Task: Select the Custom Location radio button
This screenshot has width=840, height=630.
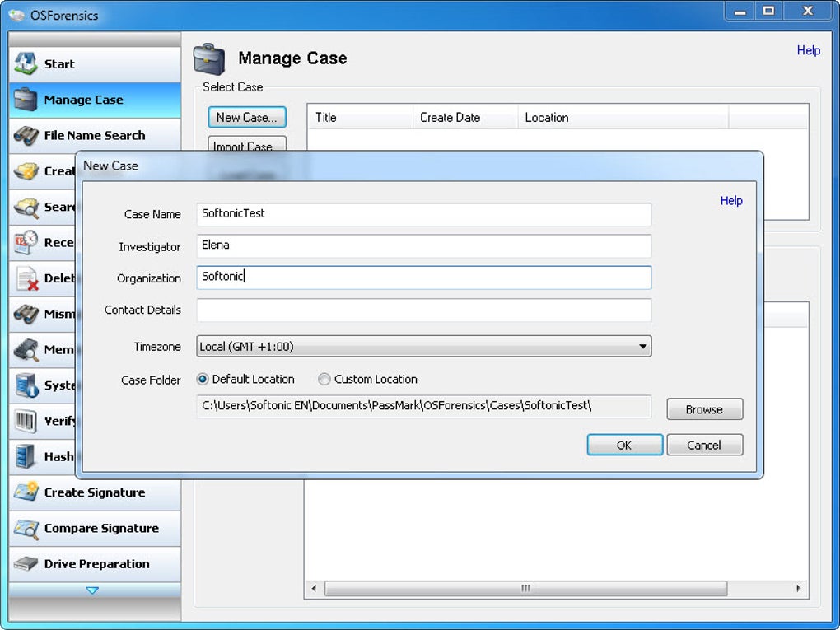Action: (324, 380)
